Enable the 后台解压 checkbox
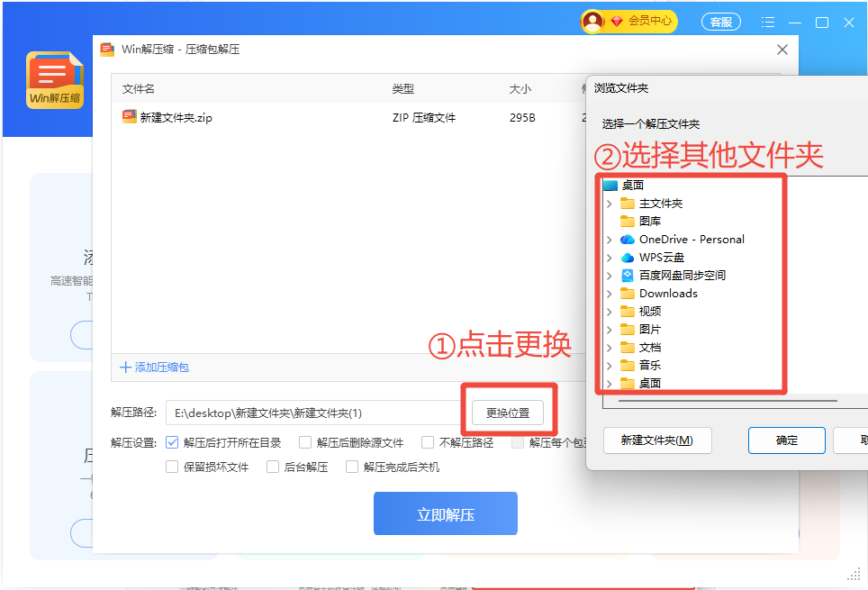Screen dimensions: 868x590 273,467
